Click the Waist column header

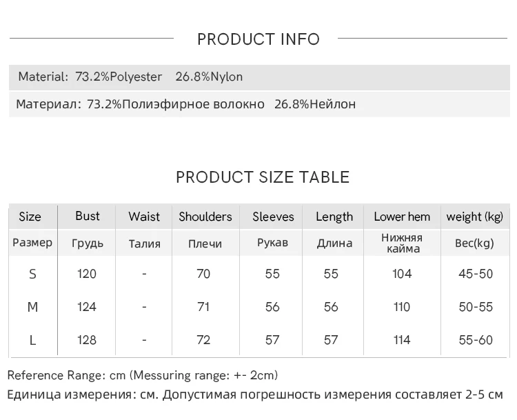tap(144, 217)
